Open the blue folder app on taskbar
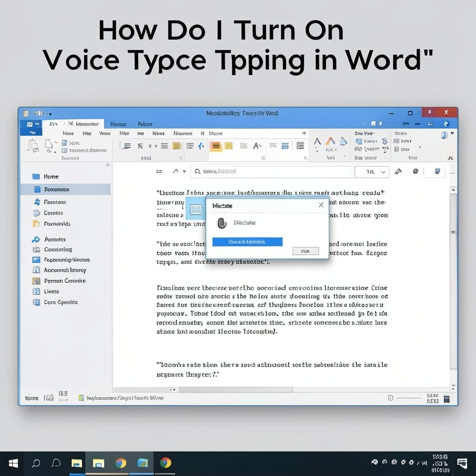476x476 pixels. click(x=142, y=463)
